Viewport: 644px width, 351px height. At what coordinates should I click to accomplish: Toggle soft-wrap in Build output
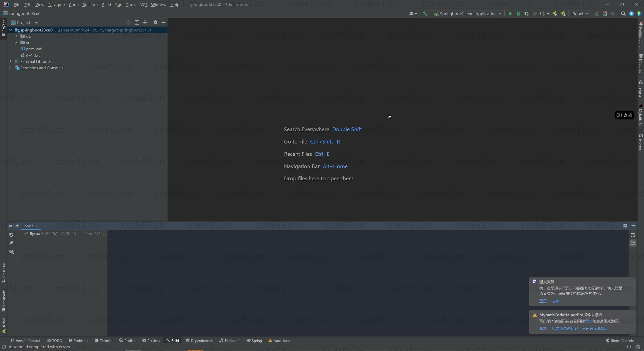(x=633, y=235)
